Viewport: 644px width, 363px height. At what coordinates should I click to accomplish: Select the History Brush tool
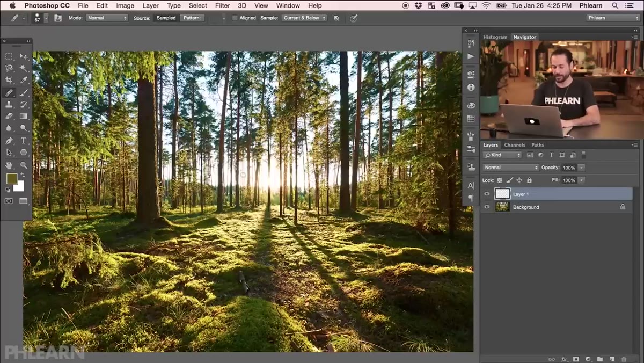24,104
